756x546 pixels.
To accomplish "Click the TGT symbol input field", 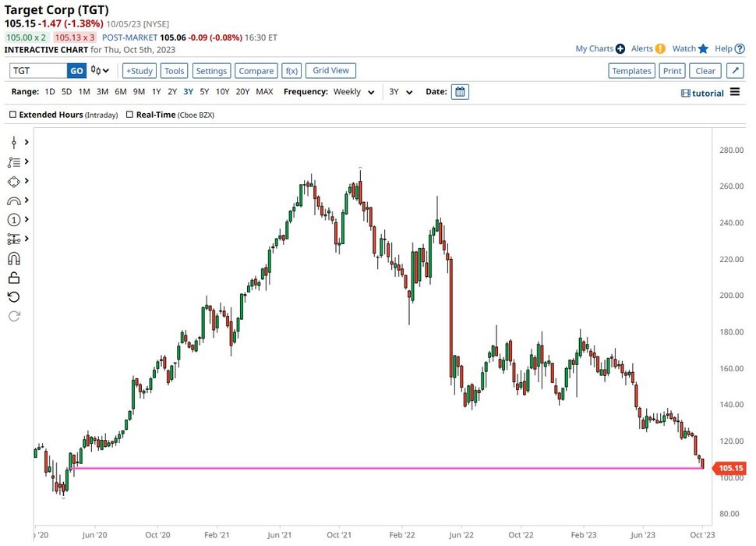I will [x=37, y=71].
